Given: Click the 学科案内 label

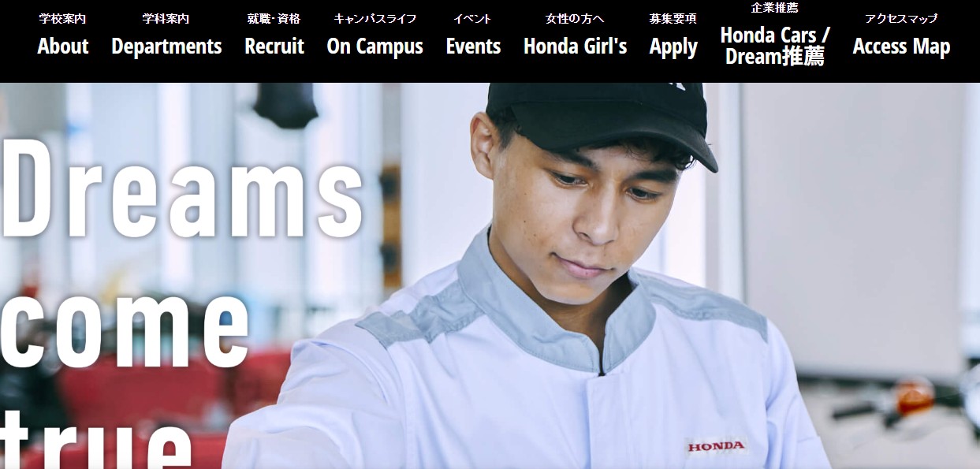Looking at the screenshot, I should (x=166, y=19).
